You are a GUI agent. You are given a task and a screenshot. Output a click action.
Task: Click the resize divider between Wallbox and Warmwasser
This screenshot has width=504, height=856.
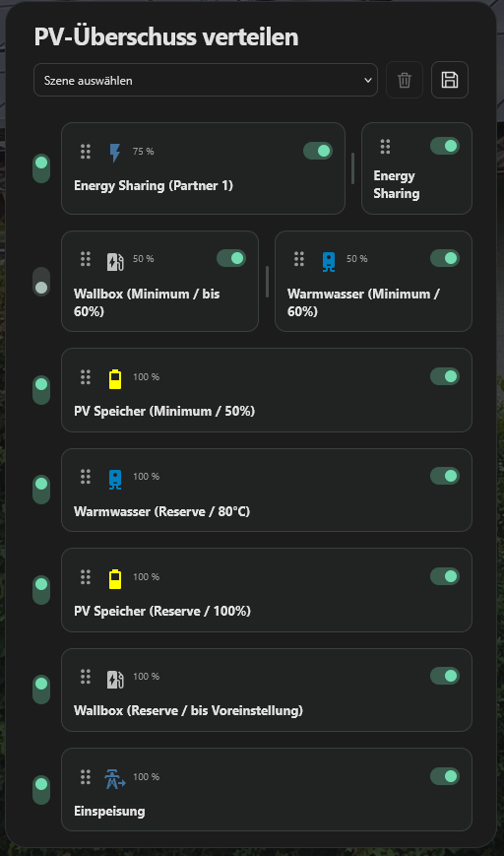point(267,282)
